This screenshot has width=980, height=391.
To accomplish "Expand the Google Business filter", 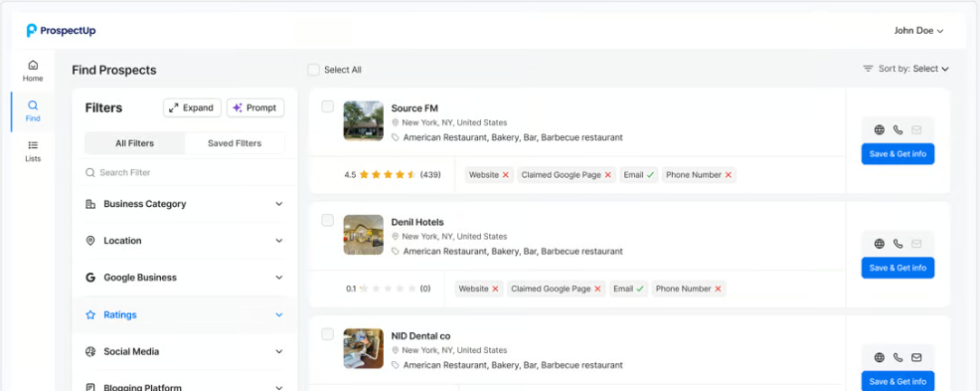I will click(185, 278).
